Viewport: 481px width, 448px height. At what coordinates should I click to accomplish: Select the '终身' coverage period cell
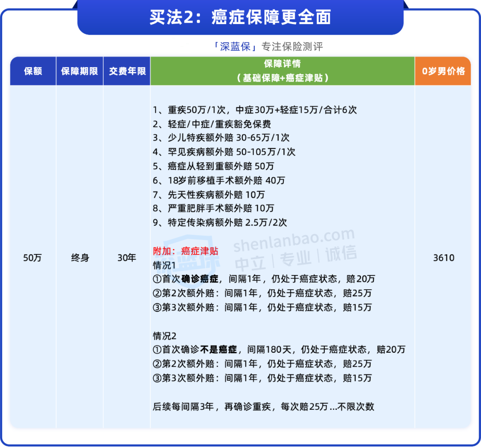pos(80,258)
